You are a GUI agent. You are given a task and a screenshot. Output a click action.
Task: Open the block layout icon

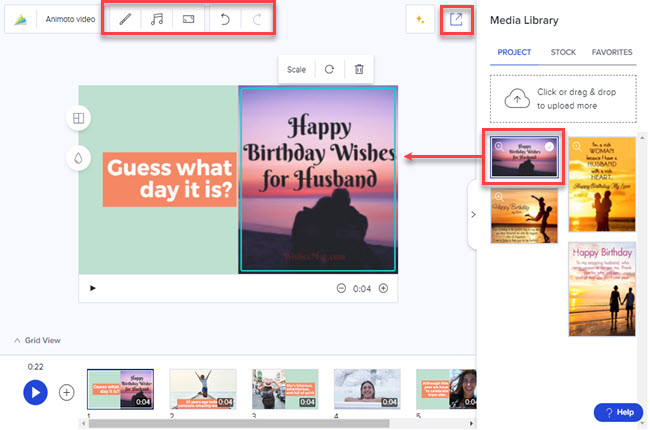tap(78, 118)
